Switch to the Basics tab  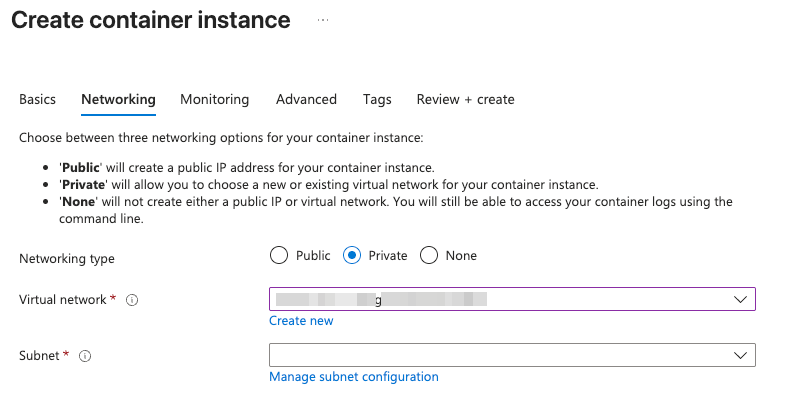coord(38,99)
